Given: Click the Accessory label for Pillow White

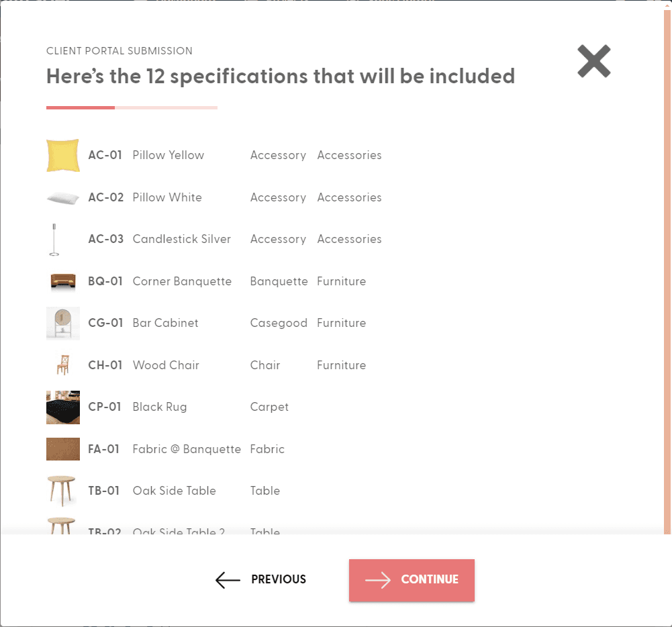Looking at the screenshot, I should click(x=278, y=197).
